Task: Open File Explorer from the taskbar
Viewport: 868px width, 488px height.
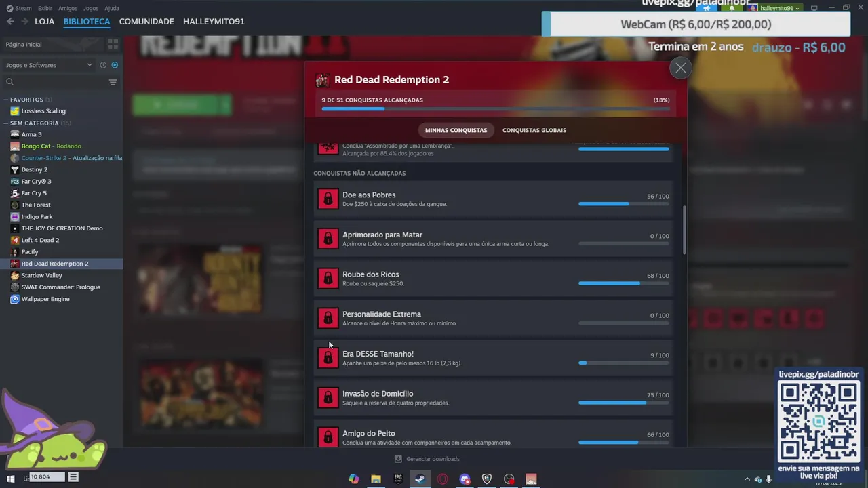Action: [x=376, y=479]
